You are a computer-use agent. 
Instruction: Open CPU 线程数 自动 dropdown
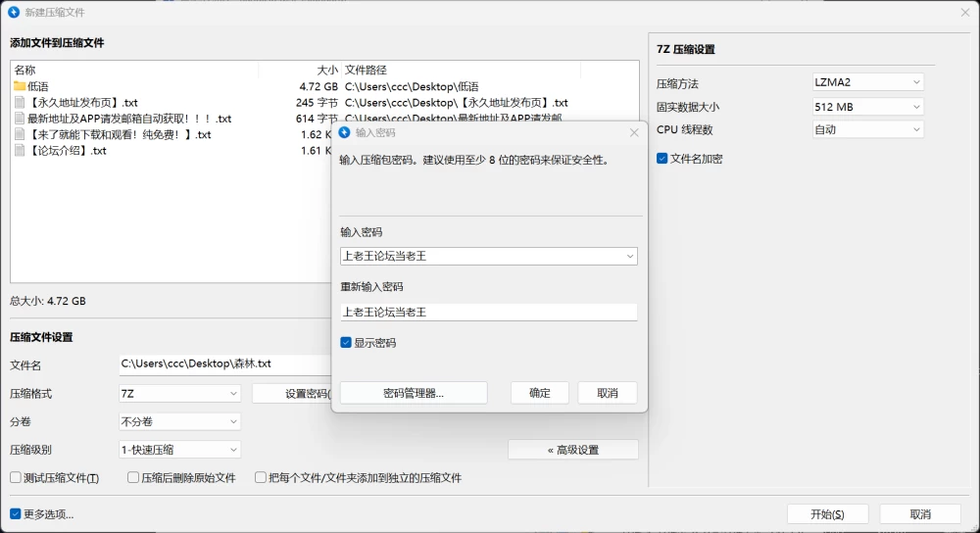click(x=867, y=129)
